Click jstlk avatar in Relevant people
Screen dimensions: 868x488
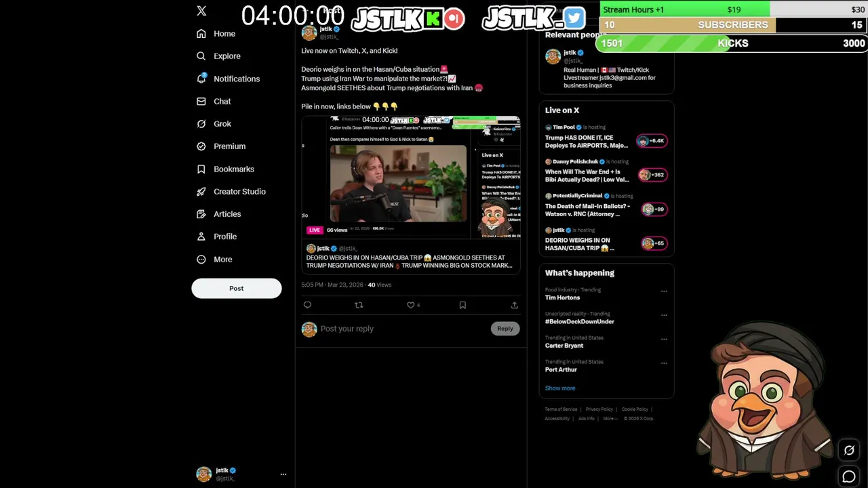tap(553, 56)
